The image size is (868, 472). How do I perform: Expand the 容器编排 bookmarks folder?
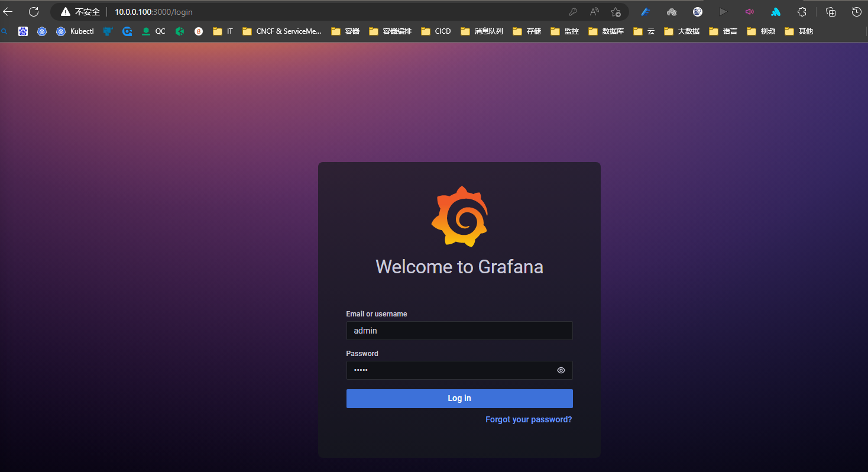pyautogui.click(x=390, y=31)
